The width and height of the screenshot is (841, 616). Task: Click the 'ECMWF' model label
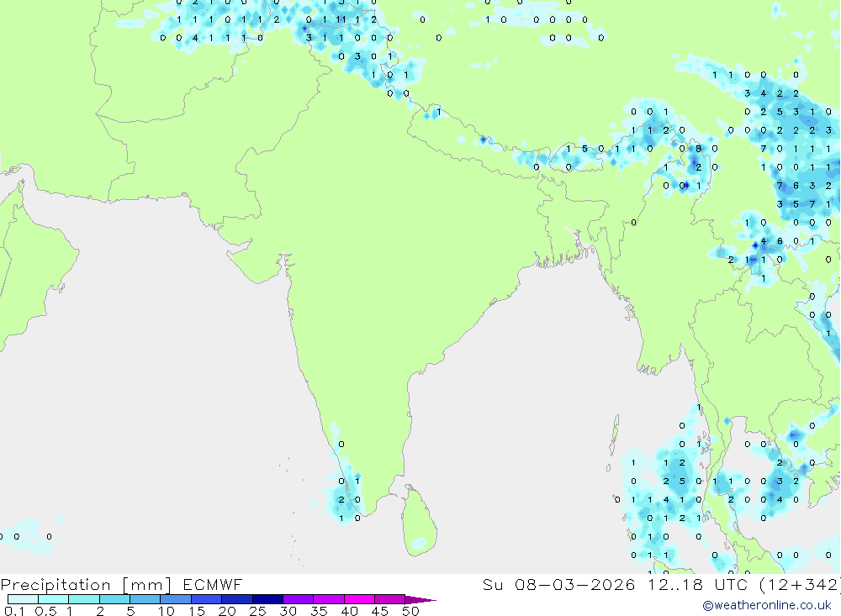[x=213, y=584]
